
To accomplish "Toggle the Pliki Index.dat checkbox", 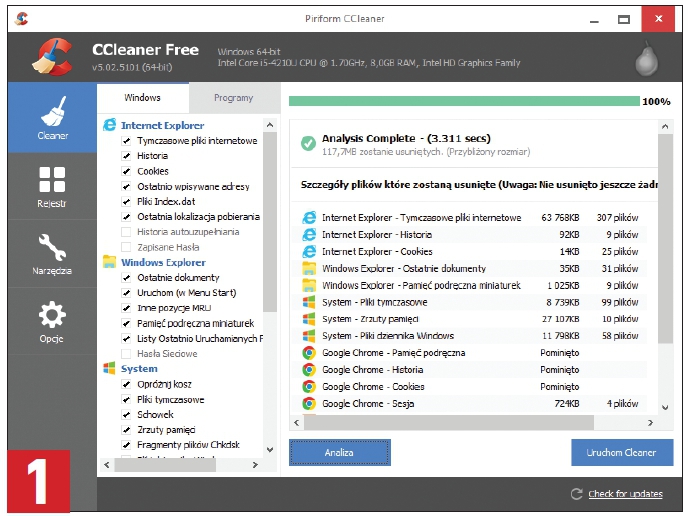I will [126, 201].
